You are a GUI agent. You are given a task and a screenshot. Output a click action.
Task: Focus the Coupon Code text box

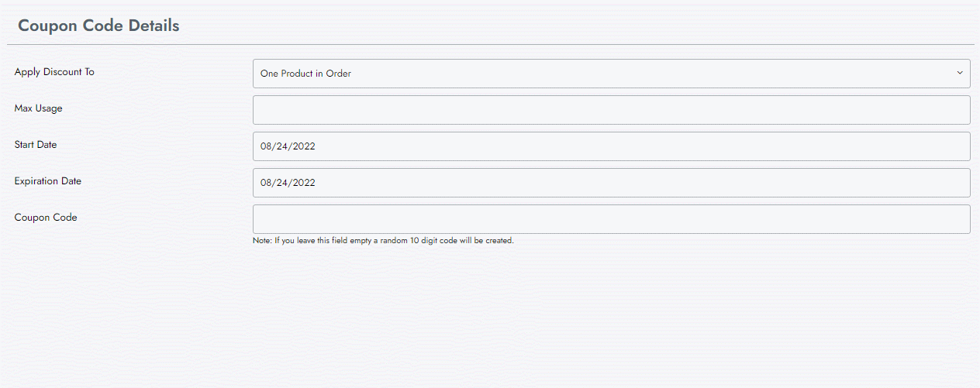pyautogui.click(x=611, y=219)
